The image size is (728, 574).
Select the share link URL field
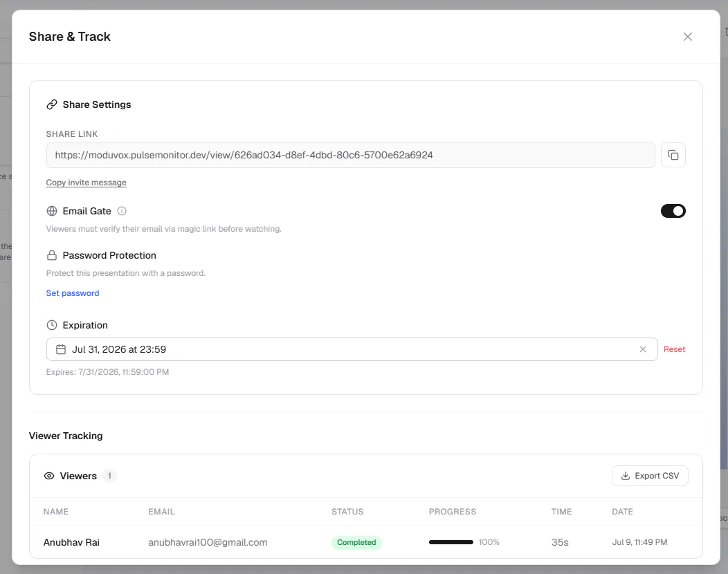coord(351,155)
